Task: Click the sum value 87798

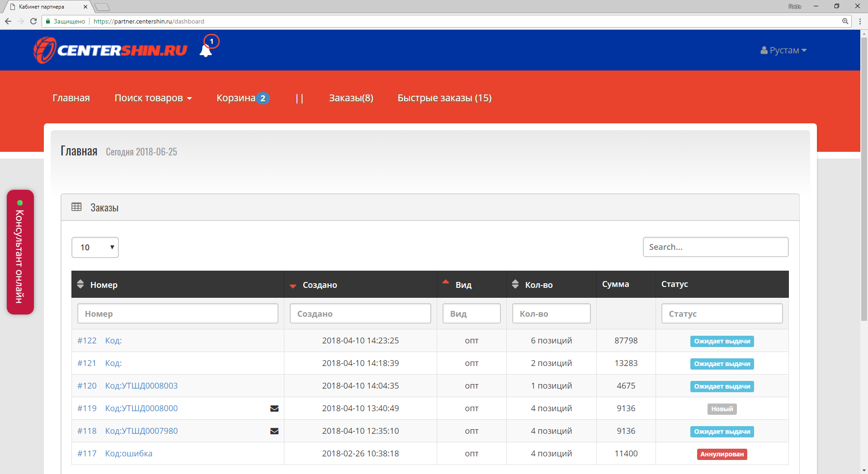Action: (x=626, y=341)
